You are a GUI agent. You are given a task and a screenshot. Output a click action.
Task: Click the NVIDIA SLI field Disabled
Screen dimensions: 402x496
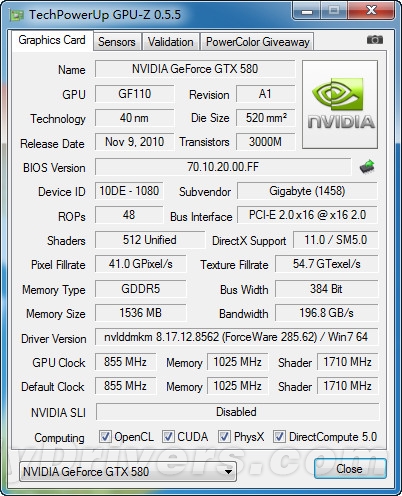pyautogui.click(x=237, y=412)
